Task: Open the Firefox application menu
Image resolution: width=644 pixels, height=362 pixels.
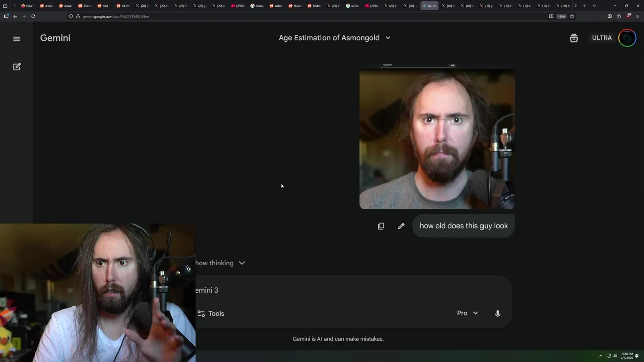Action: 638,16
